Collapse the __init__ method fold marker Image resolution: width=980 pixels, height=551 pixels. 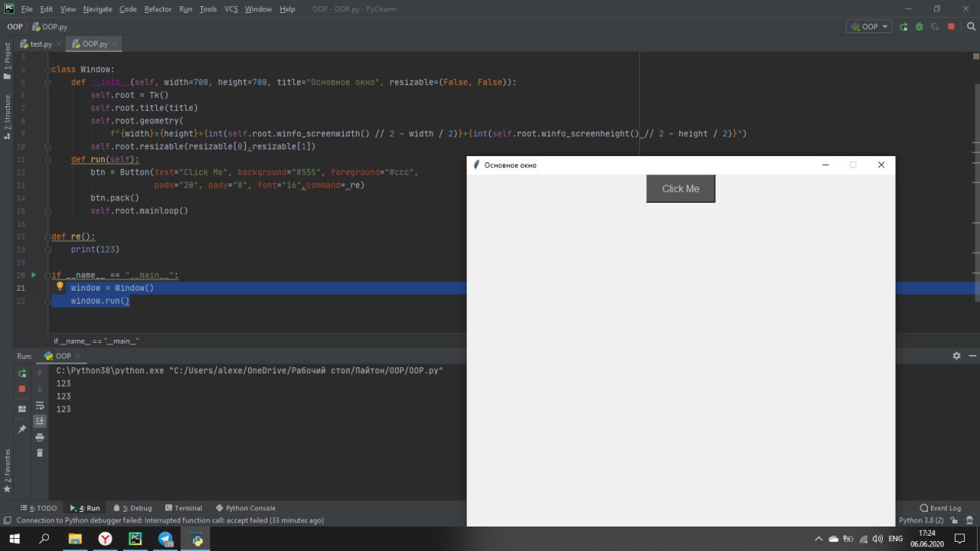(47, 82)
